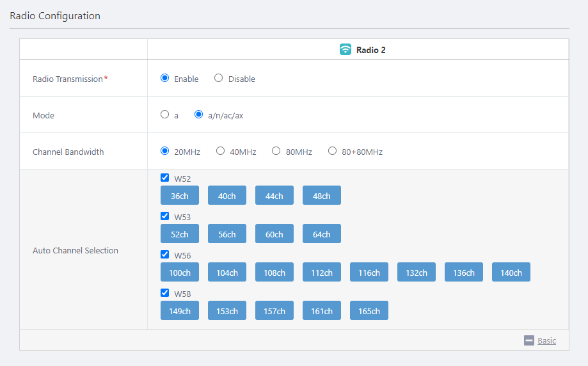The image size is (588, 366).
Task: Choose mode 'a' only
Action: pyautogui.click(x=165, y=115)
